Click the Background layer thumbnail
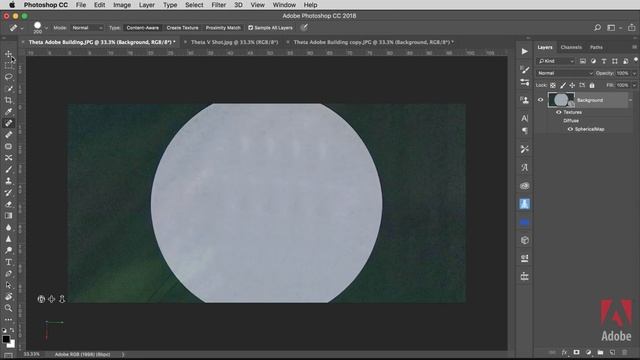The width and height of the screenshot is (640, 360). tap(561, 100)
